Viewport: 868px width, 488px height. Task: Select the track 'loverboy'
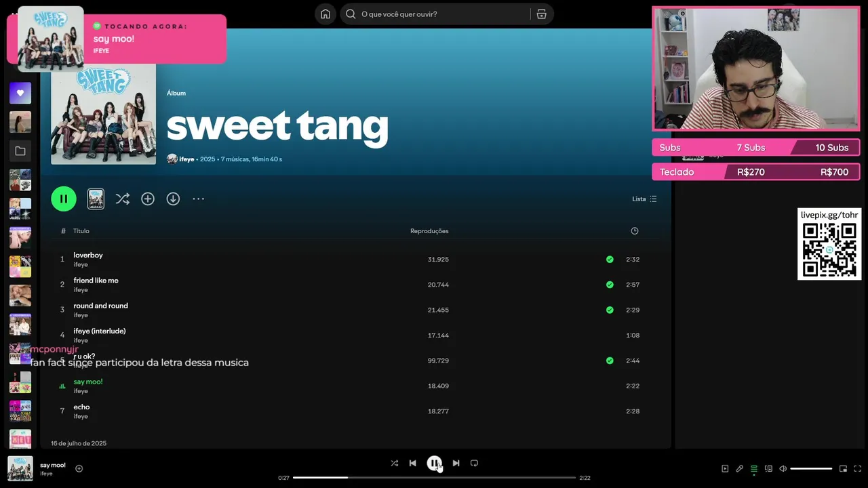[x=88, y=255]
